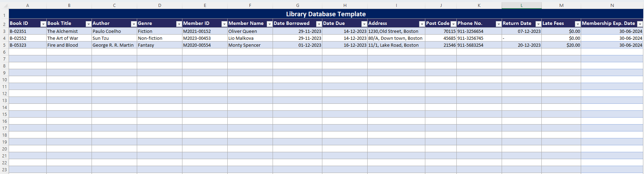Click the Paulo Coelho author cell

pyautogui.click(x=114, y=31)
